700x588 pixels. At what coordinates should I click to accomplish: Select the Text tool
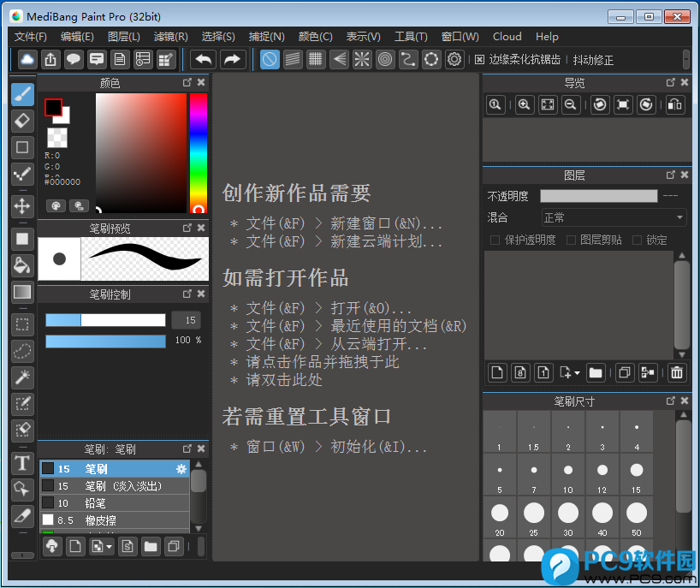point(22,463)
